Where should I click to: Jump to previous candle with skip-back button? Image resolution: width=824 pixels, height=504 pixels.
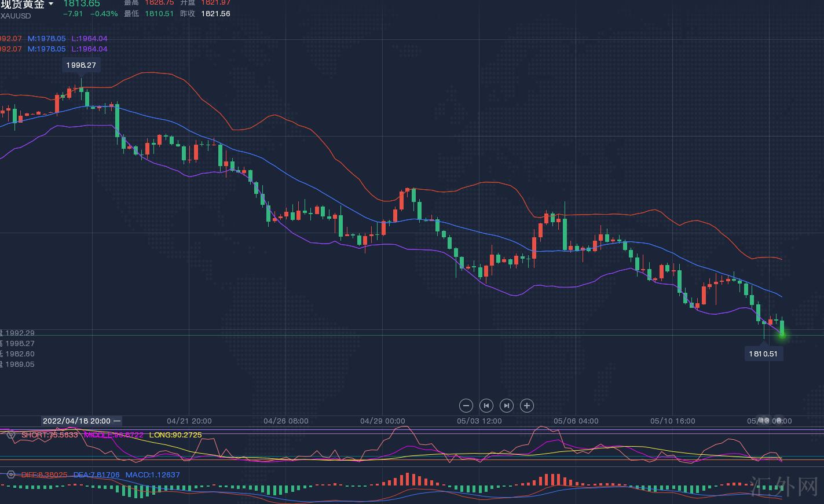tap(486, 406)
